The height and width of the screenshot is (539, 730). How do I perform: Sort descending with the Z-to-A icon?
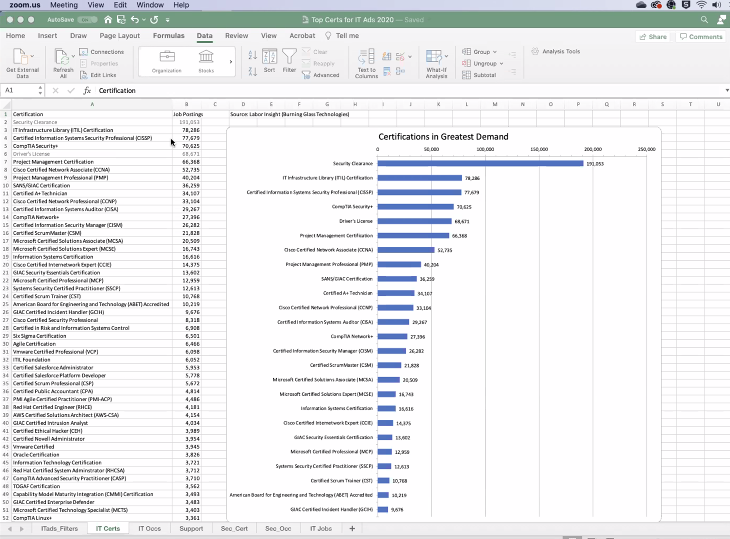tap(253, 71)
